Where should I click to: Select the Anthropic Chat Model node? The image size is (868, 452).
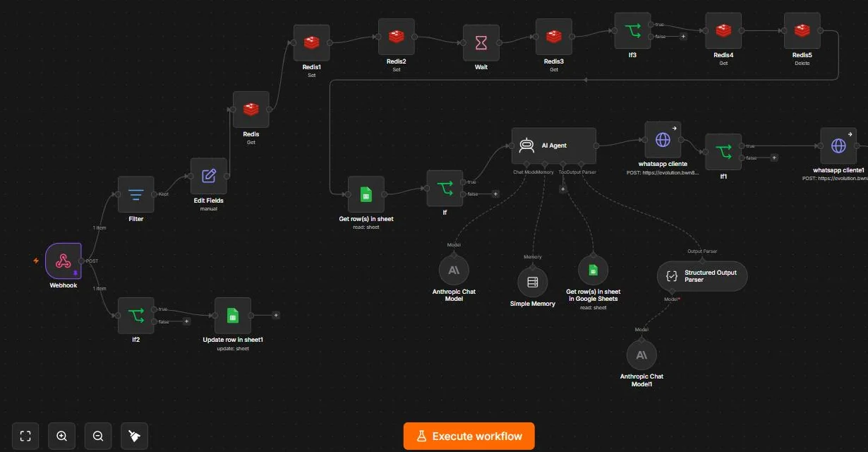pos(454,270)
